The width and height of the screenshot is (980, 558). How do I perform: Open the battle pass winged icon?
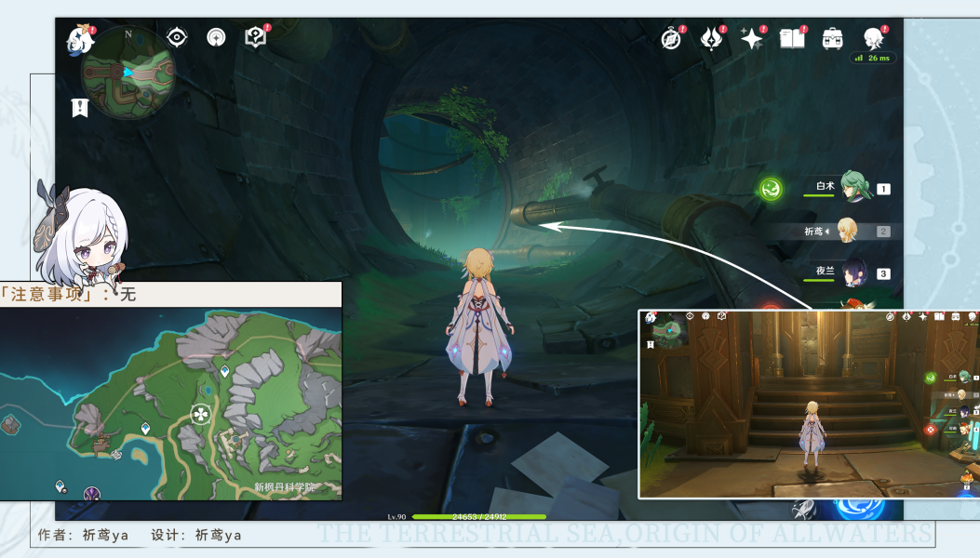pyautogui.click(x=712, y=38)
